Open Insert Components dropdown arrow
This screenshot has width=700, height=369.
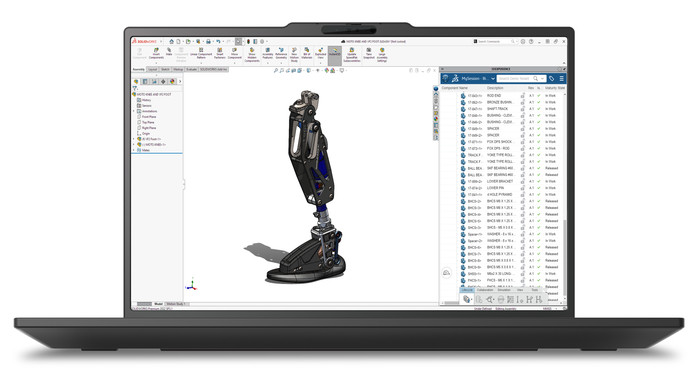(x=156, y=63)
